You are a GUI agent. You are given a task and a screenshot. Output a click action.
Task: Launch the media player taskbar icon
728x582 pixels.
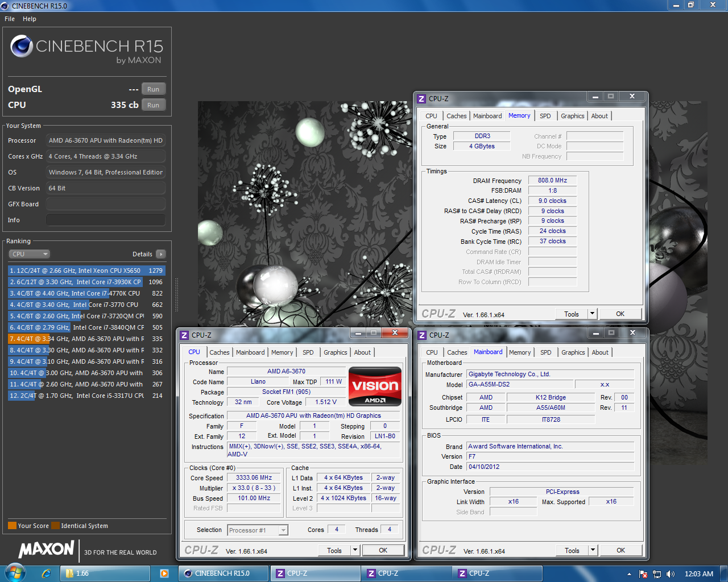pyautogui.click(x=164, y=573)
